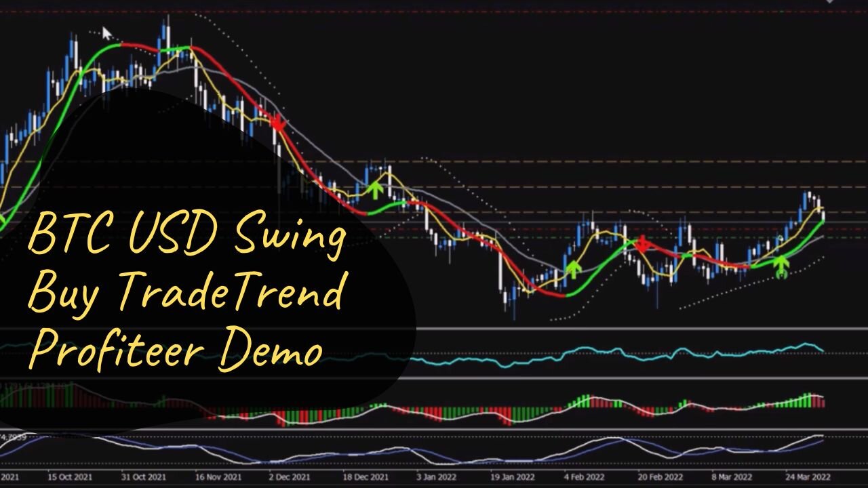Select the 18 Dec 2021 date label
868x488 pixels.
point(367,478)
